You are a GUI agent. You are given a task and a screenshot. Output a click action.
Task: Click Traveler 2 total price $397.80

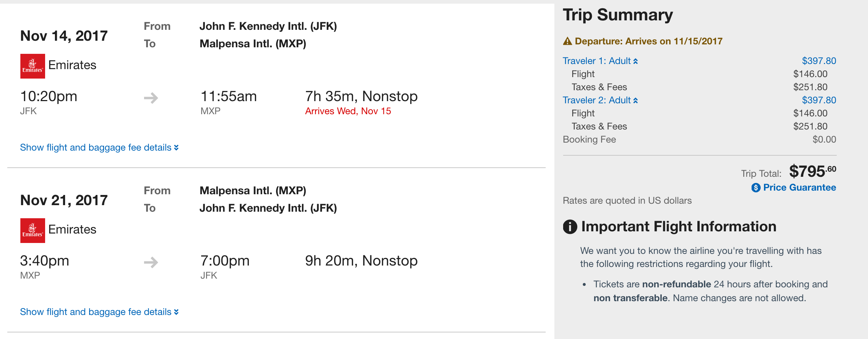(819, 100)
